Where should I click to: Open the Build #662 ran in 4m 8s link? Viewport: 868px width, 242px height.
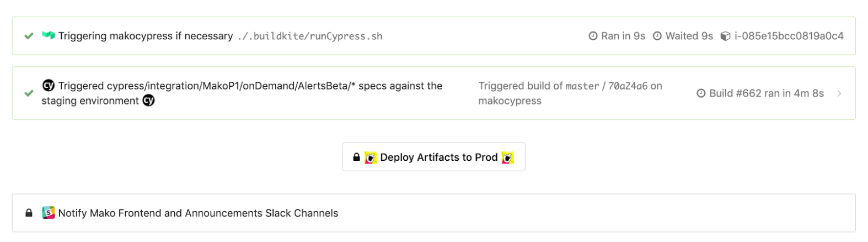766,93
